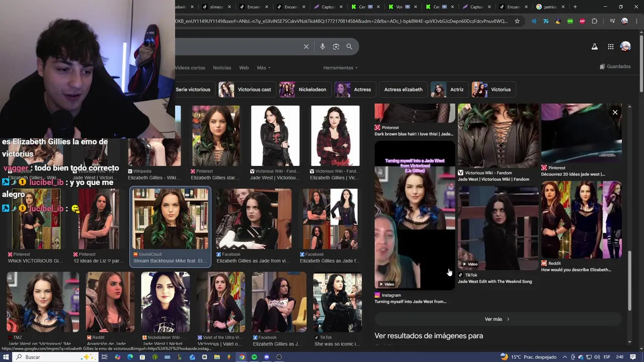The height and width of the screenshot is (362, 644).
Task: Open Windows Start menu
Action: (x=6, y=357)
